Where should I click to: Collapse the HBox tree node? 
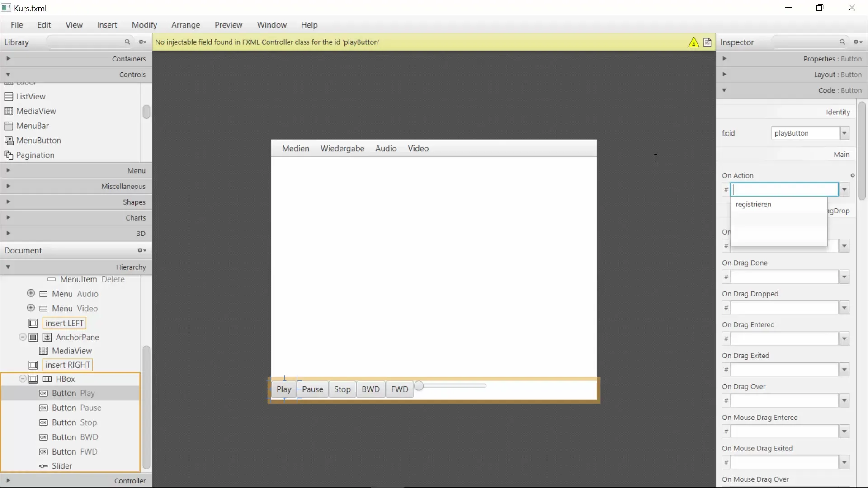tap(22, 379)
